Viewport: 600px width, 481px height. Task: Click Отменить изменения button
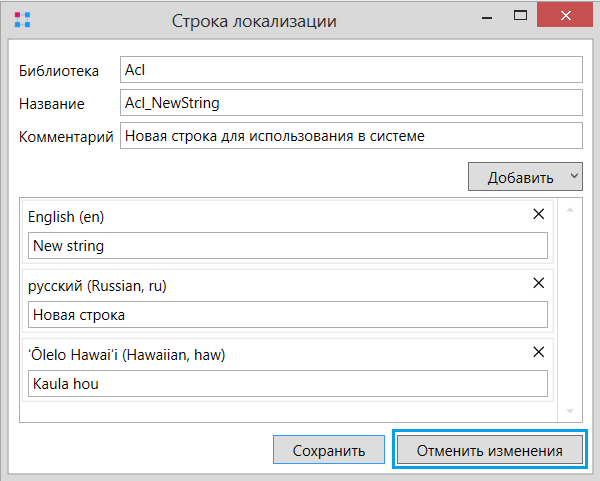click(x=489, y=450)
